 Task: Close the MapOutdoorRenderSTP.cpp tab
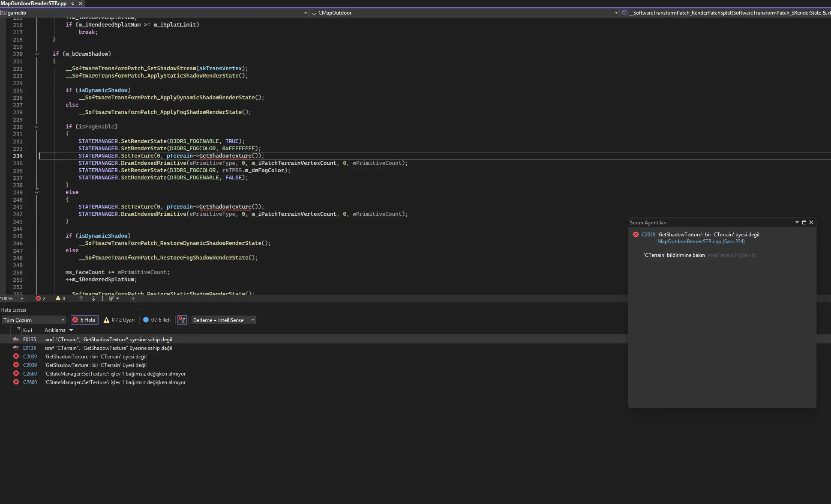pos(80,3)
